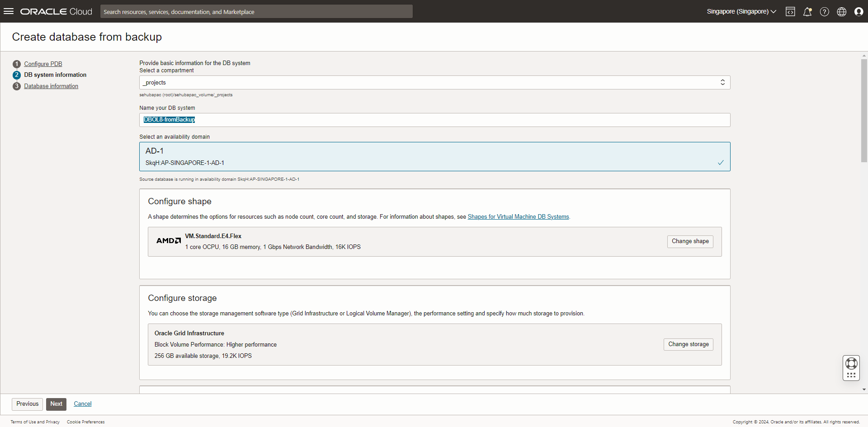868x427 pixels.
Task: Go to Configure PDB step
Action: pyautogui.click(x=43, y=64)
